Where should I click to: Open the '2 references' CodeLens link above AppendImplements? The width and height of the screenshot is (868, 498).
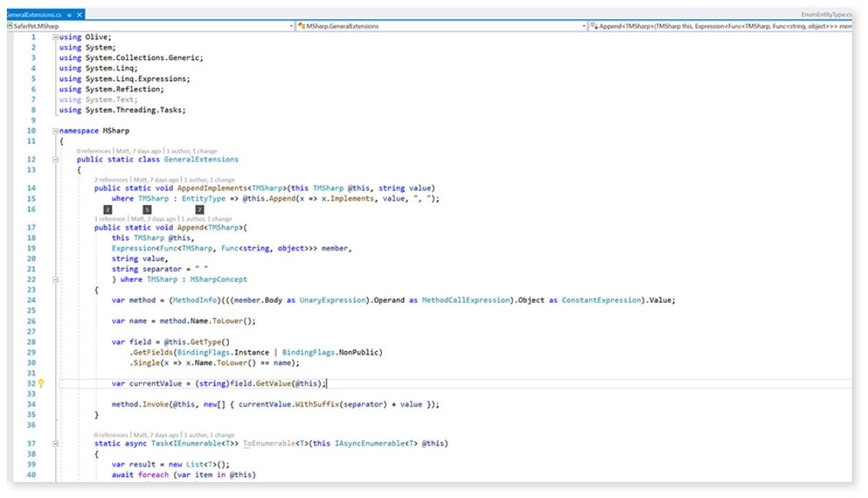111,180
